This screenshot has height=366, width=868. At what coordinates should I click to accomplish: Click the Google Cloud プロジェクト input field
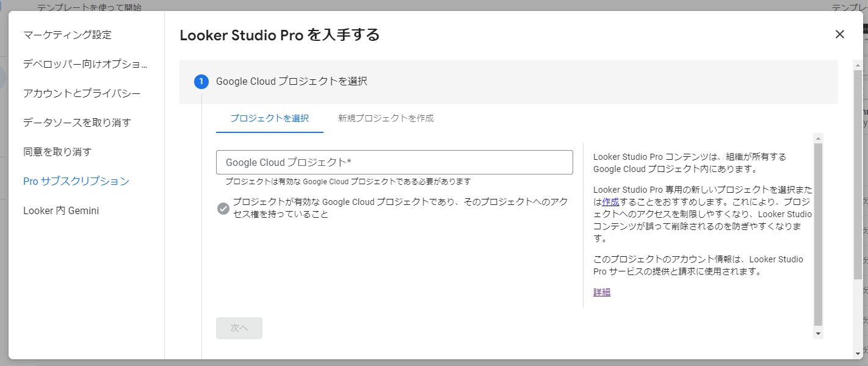click(x=394, y=162)
